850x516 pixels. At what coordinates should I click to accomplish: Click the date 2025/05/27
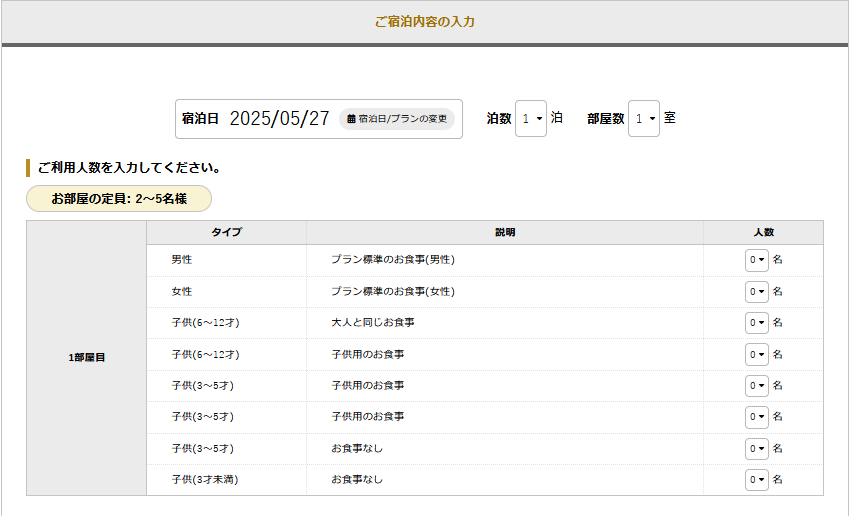[x=279, y=118]
